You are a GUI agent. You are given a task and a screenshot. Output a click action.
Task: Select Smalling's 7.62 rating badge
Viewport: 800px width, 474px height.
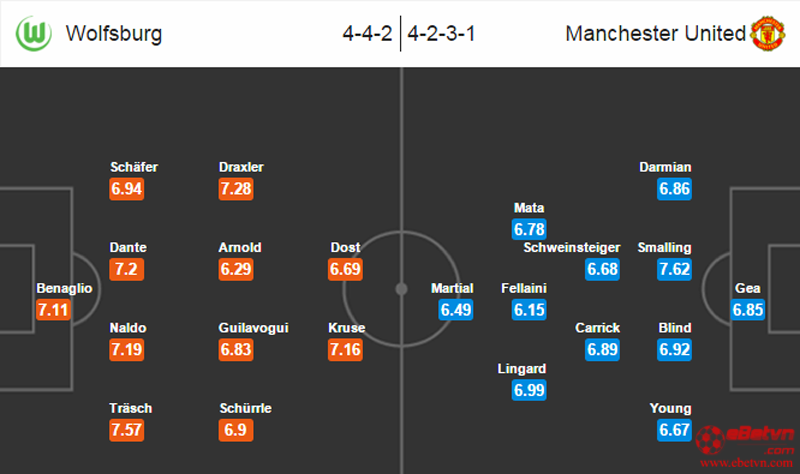[674, 269]
